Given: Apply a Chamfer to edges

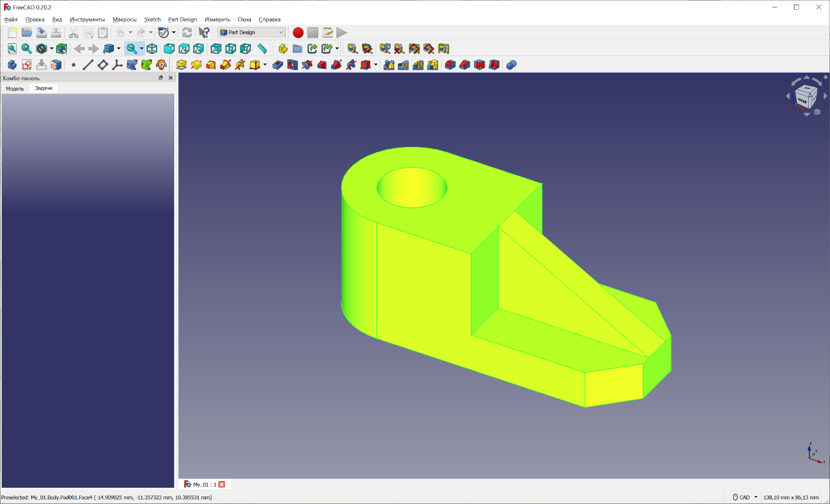Looking at the screenshot, I should pos(465,65).
